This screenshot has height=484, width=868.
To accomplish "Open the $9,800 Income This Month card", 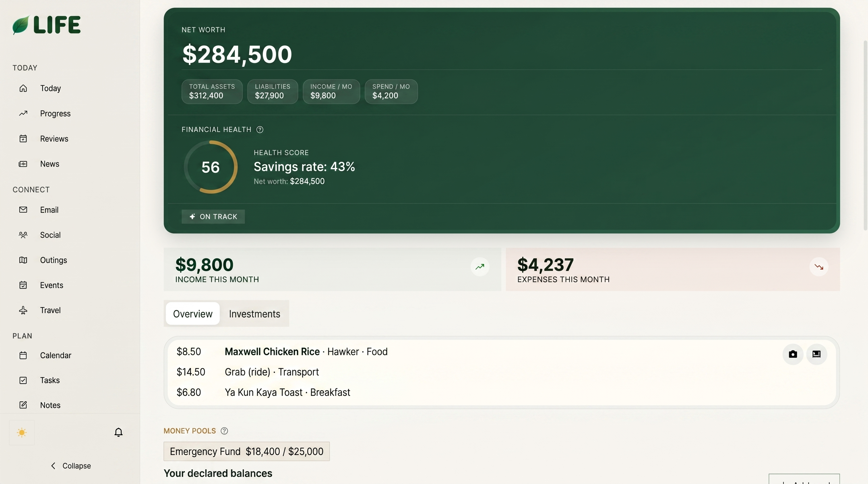I will (x=332, y=269).
